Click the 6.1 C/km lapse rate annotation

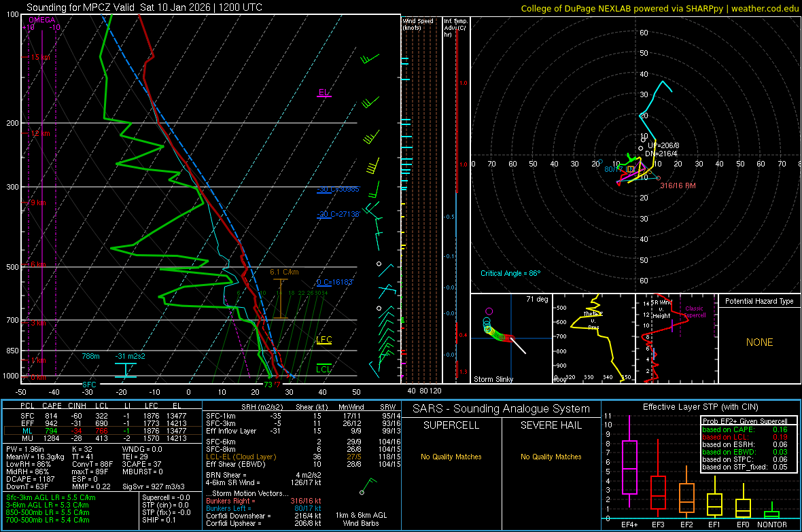coord(284,272)
